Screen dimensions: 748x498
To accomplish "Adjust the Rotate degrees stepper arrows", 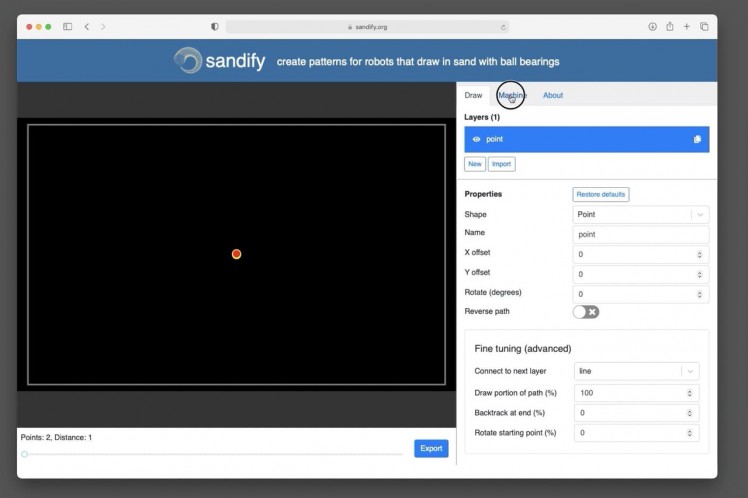I will [699, 294].
